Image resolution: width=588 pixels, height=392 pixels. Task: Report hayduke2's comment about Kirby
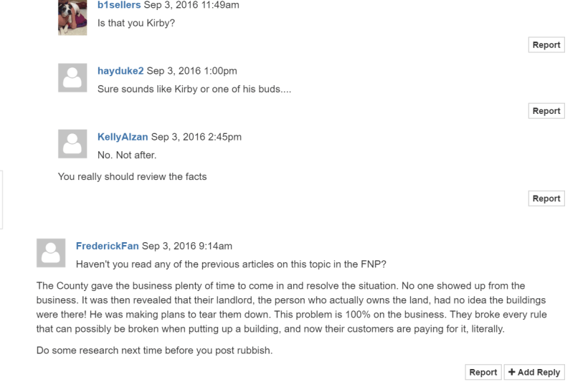[546, 111]
